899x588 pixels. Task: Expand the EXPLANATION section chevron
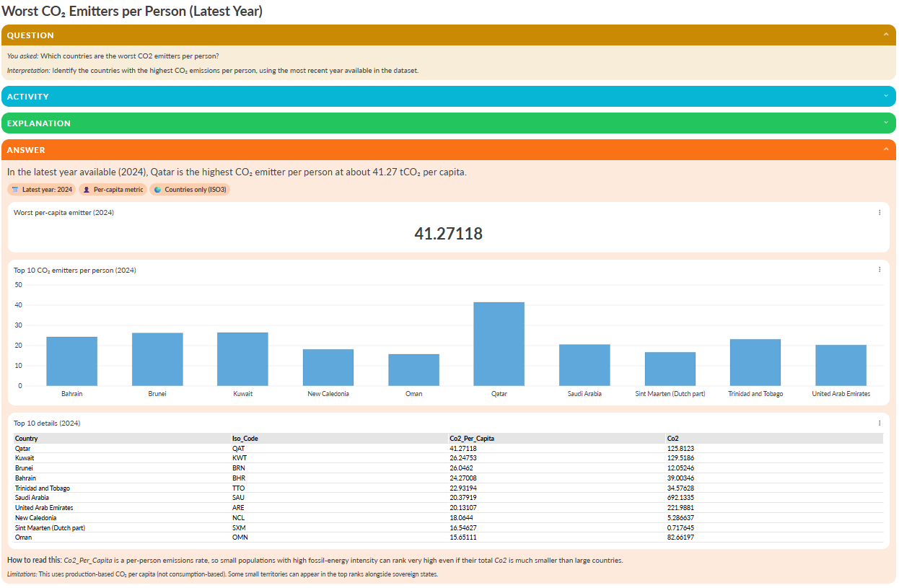886,123
